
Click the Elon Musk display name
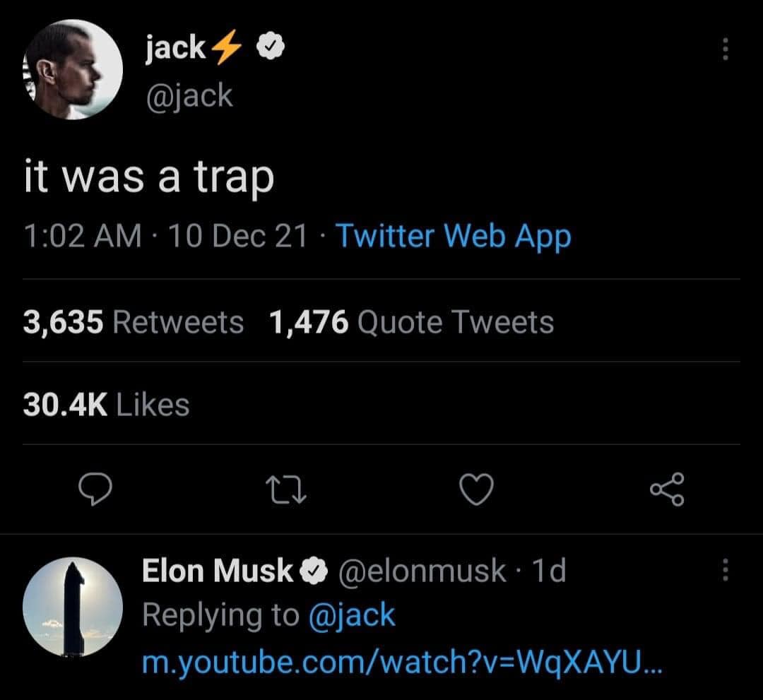coord(218,571)
